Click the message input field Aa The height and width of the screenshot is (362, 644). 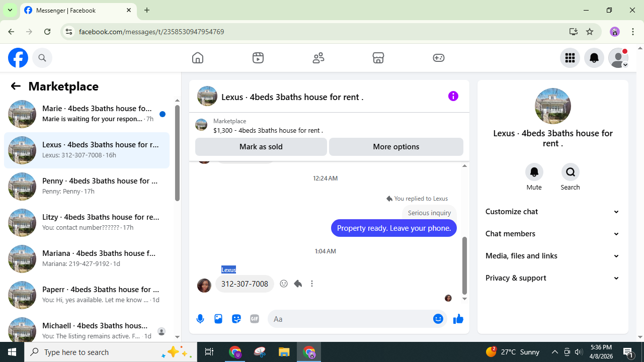tap(350, 319)
